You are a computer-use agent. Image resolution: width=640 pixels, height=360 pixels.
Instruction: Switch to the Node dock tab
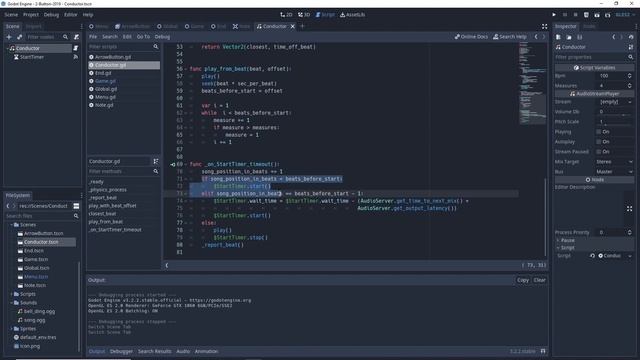(589, 27)
